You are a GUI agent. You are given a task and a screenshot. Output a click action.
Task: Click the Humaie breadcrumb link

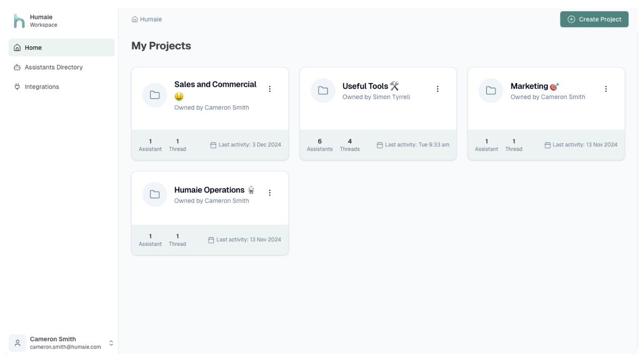click(151, 19)
